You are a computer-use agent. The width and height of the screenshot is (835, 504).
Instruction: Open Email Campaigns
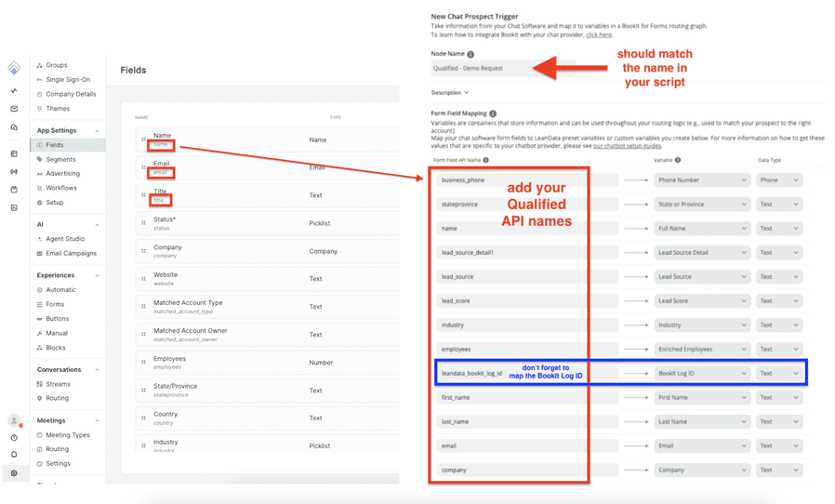click(71, 253)
